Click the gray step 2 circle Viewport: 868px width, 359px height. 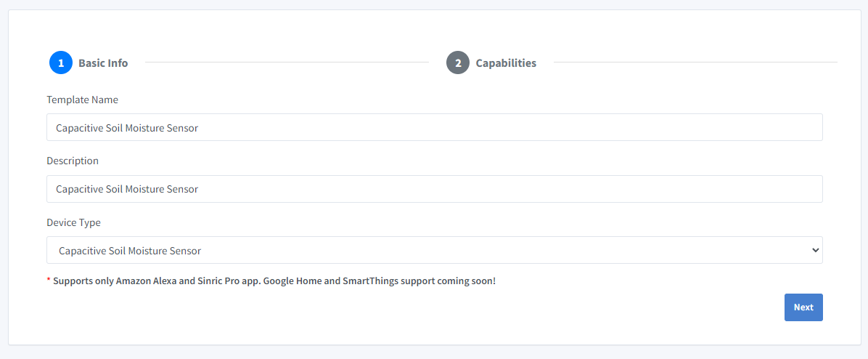tap(458, 63)
